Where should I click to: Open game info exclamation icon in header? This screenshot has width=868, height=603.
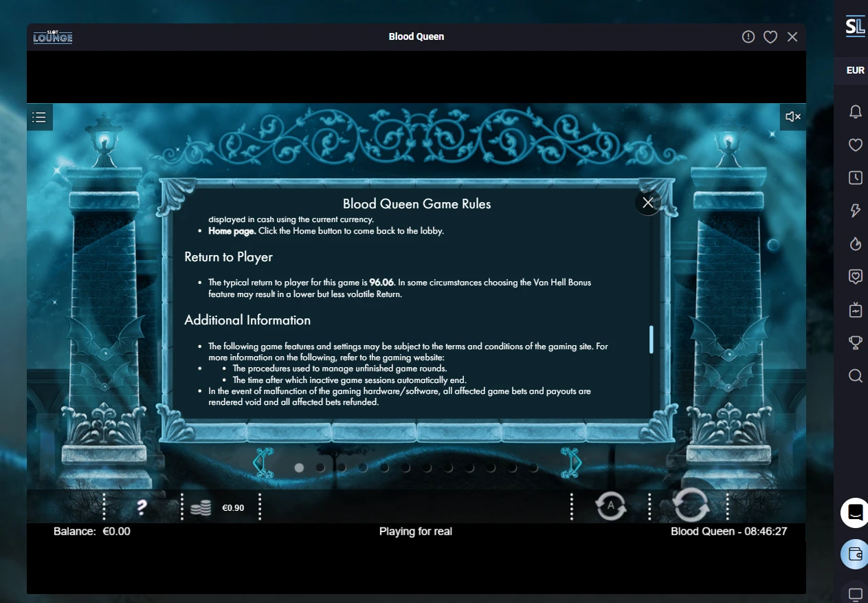748,36
